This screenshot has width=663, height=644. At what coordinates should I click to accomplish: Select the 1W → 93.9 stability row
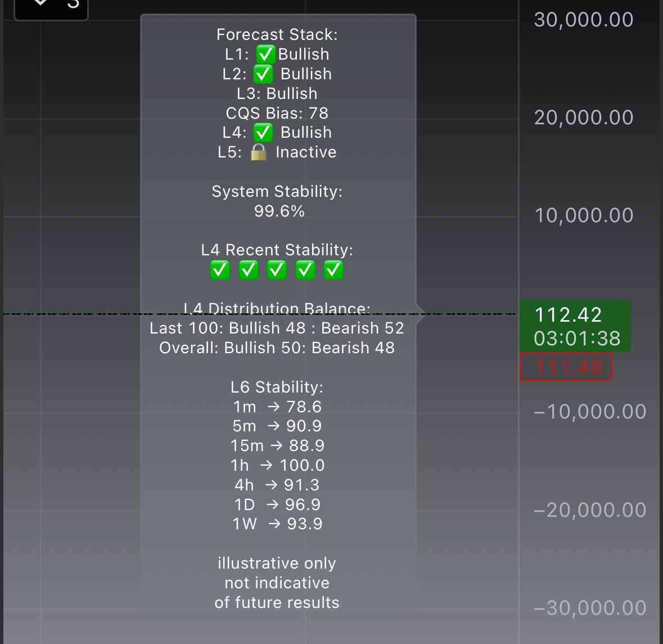[x=278, y=524]
